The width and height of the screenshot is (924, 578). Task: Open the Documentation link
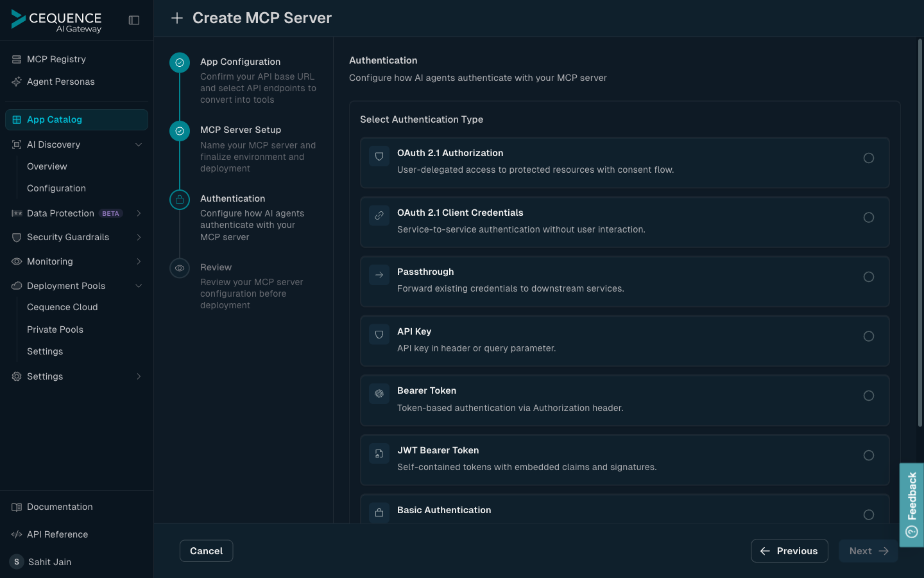click(60, 507)
